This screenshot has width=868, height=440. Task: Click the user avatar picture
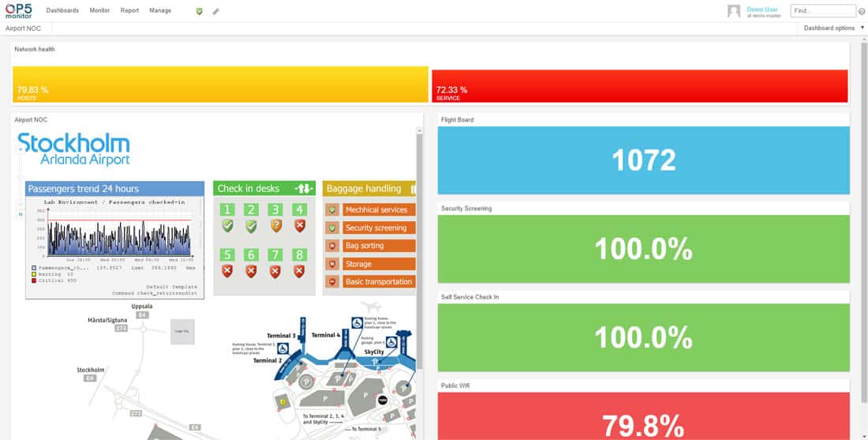(734, 11)
